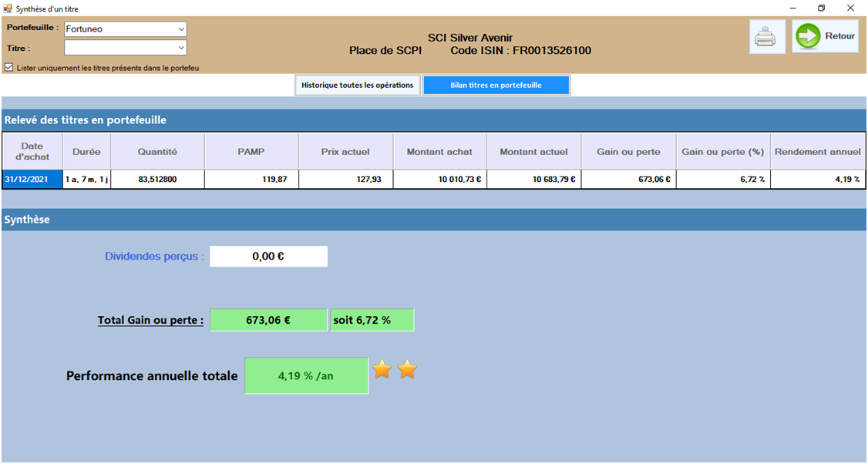Image resolution: width=868 pixels, height=464 pixels.
Task: Click the table annual yield cell 4,19 %
Action: 818,180
